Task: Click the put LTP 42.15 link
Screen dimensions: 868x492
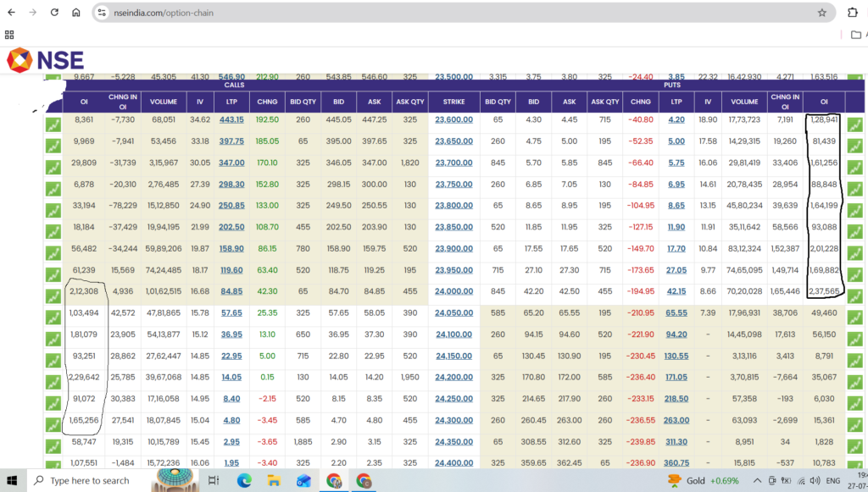Action: coord(676,291)
